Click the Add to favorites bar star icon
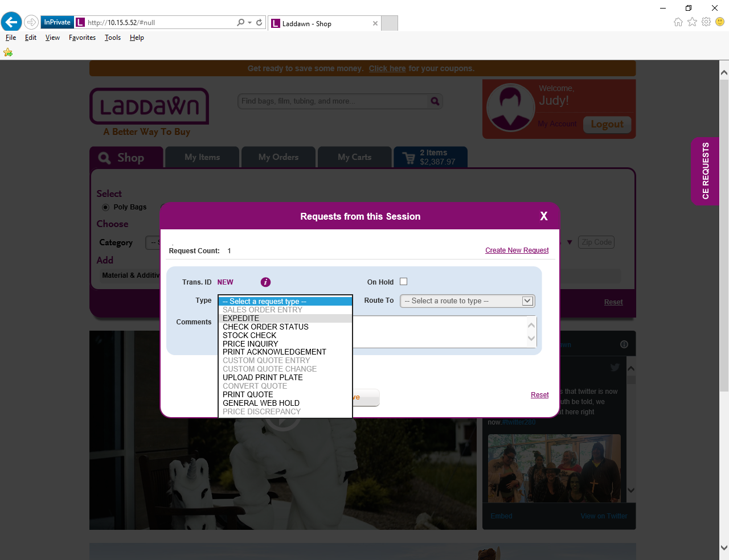 pos(8,52)
